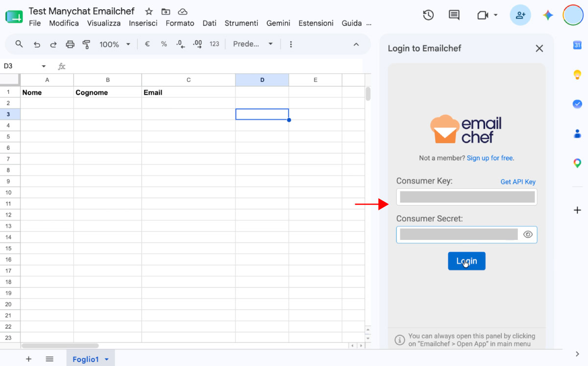Start a Meet call camera icon
The width and height of the screenshot is (588, 366).
483,15
